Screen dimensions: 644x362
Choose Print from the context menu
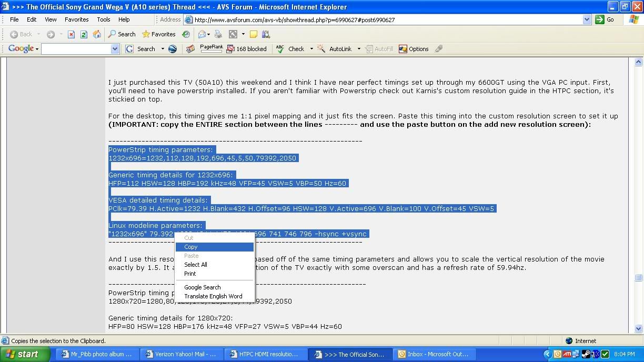coord(215,274)
